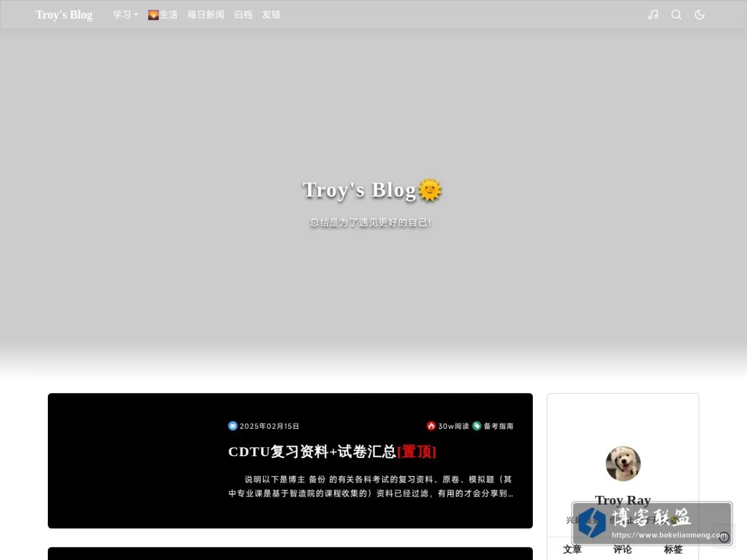Viewport: 747px width, 560px height.
Task: Click subtitle 总结是为了遇见更好的自己!
Action: (x=371, y=222)
